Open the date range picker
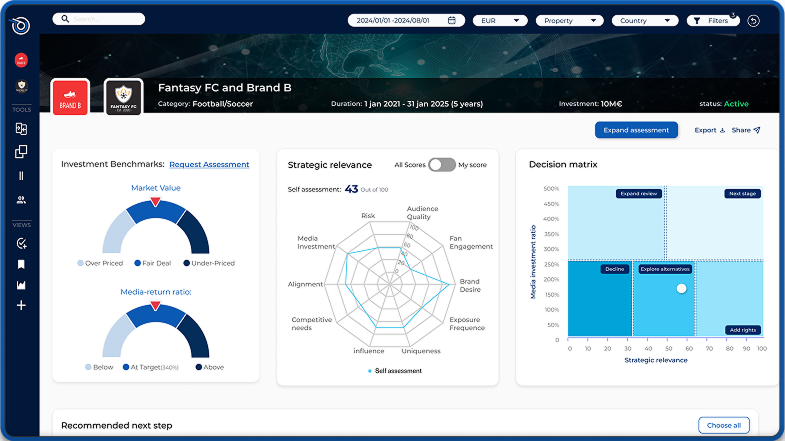 click(405, 20)
